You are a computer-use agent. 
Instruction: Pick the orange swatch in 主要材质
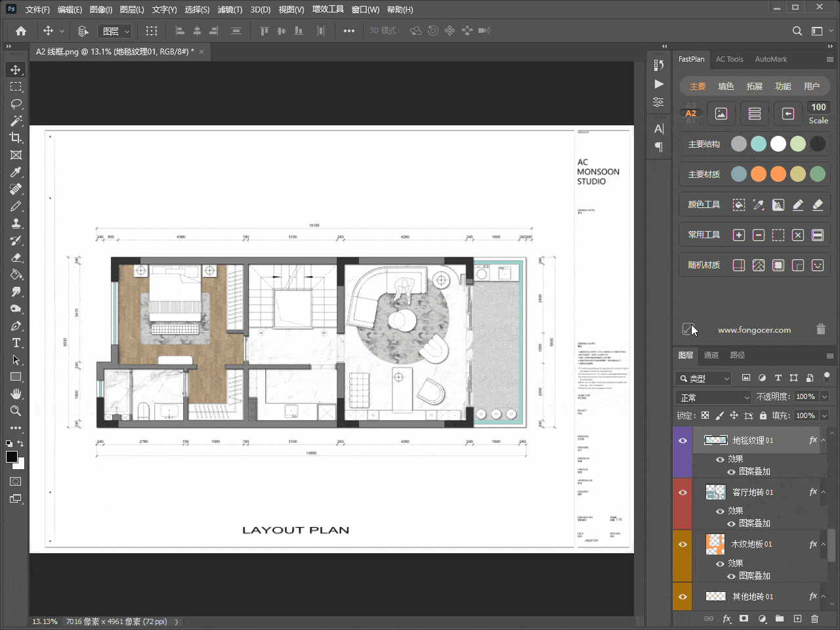pos(759,174)
